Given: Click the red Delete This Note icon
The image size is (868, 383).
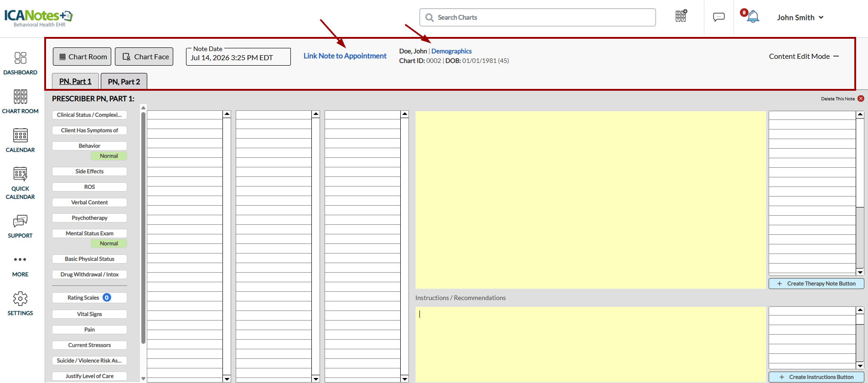Looking at the screenshot, I should pos(861,98).
